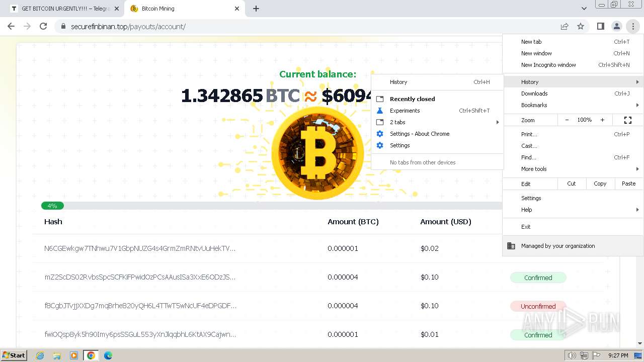The image size is (644, 362).
Task: Open Downloads from Chrome menu
Action: (573, 94)
